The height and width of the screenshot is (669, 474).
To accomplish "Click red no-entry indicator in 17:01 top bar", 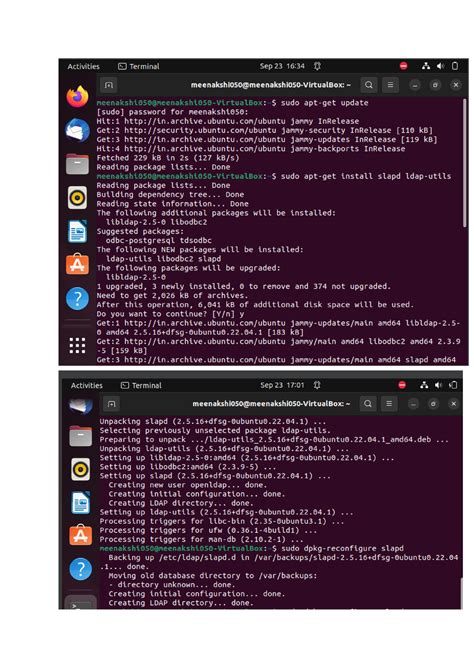I will point(402,385).
